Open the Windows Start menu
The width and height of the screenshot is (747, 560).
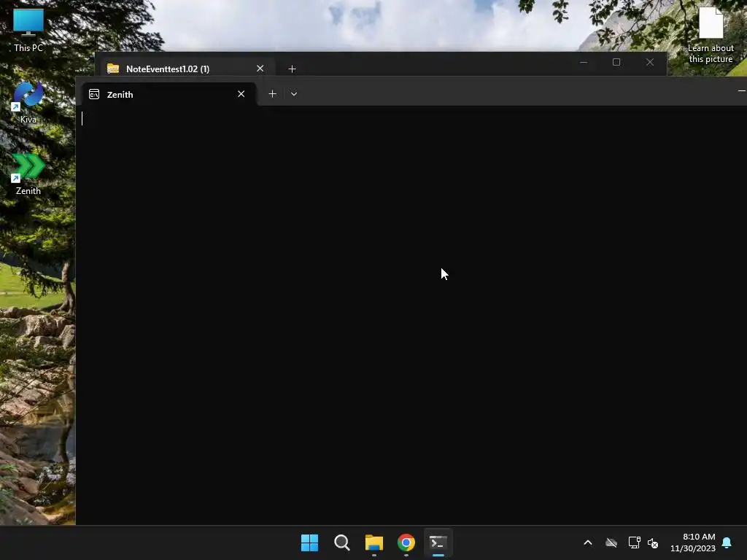coord(309,542)
